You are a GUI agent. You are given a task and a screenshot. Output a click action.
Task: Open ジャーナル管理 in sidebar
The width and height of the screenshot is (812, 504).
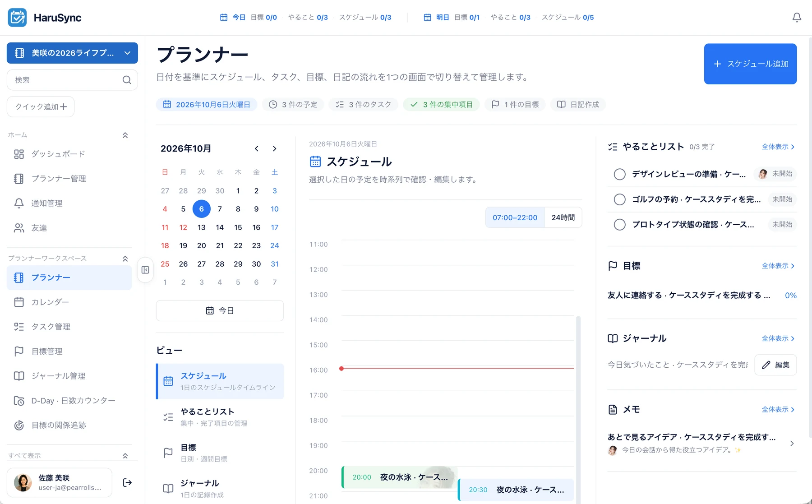coord(69,376)
